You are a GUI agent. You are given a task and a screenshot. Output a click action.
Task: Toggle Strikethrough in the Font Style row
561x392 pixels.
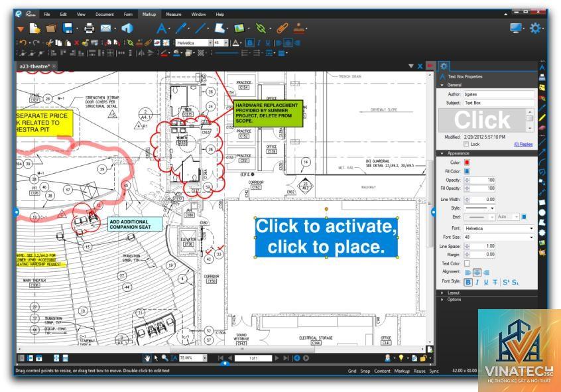pyautogui.click(x=495, y=282)
